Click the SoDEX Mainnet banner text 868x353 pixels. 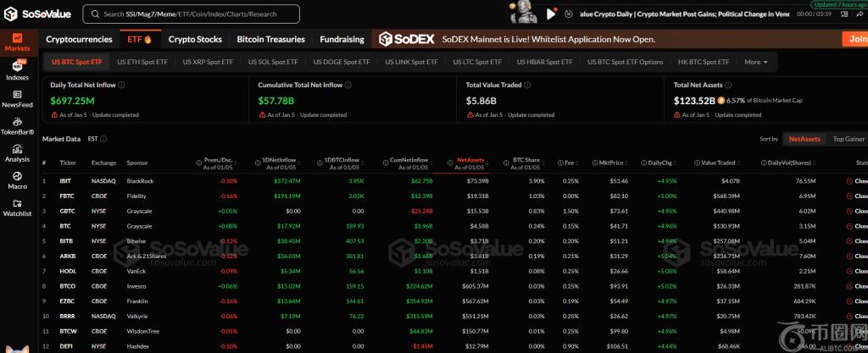548,39
